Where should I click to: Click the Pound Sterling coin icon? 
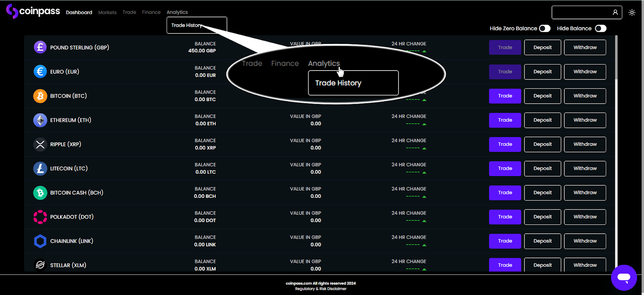coord(40,48)
